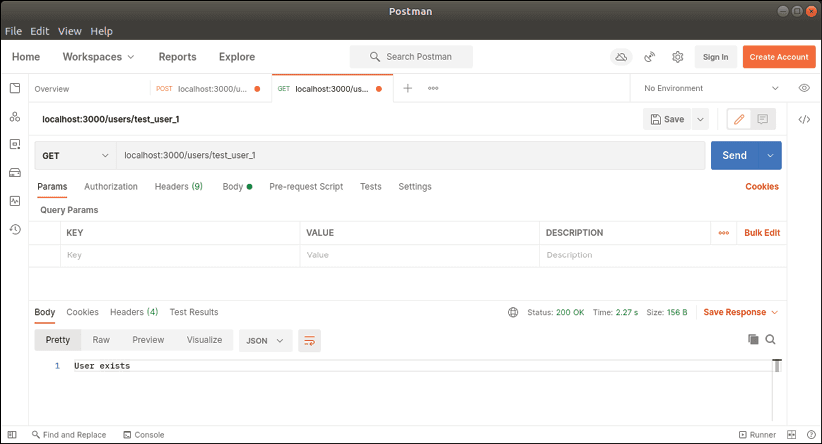822x444 pixels.
Task: Click the blue Send button
Action: tap(734, 156)
